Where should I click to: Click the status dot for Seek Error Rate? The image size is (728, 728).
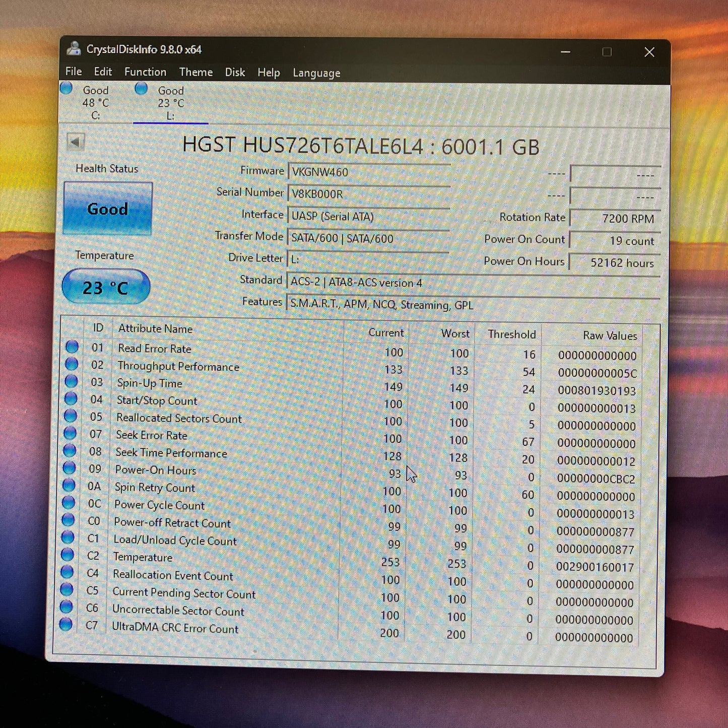70,433
